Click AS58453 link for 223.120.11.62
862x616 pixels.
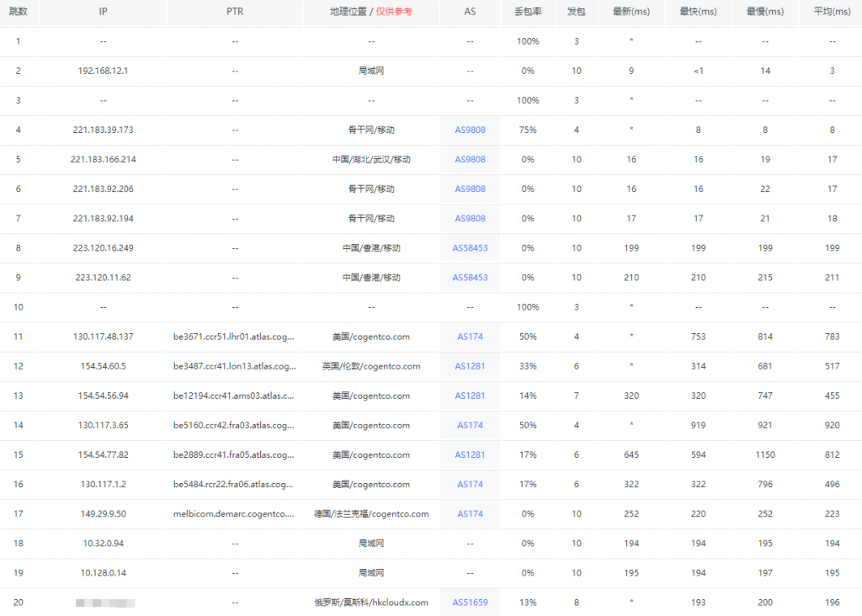pos(470,278)
